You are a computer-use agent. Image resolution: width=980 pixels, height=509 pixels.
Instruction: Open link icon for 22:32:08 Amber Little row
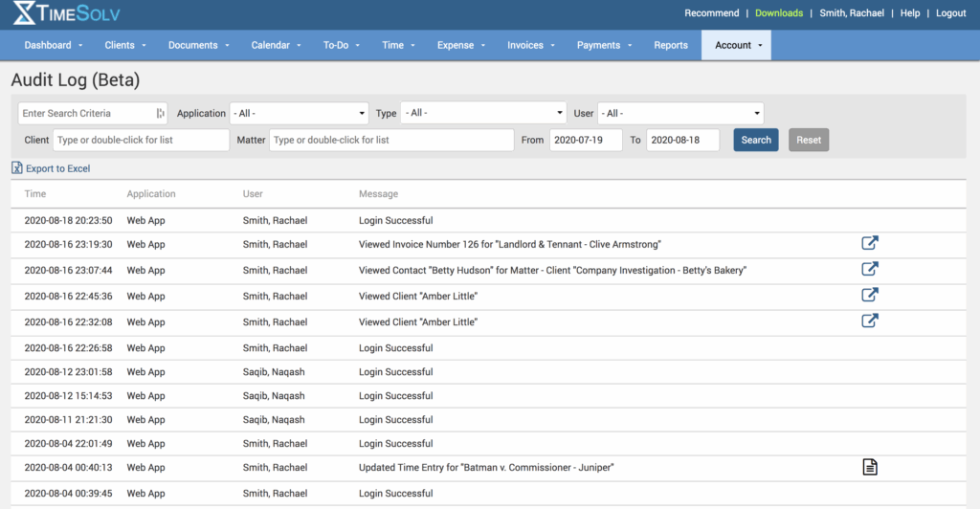click(x=869, y=321)
